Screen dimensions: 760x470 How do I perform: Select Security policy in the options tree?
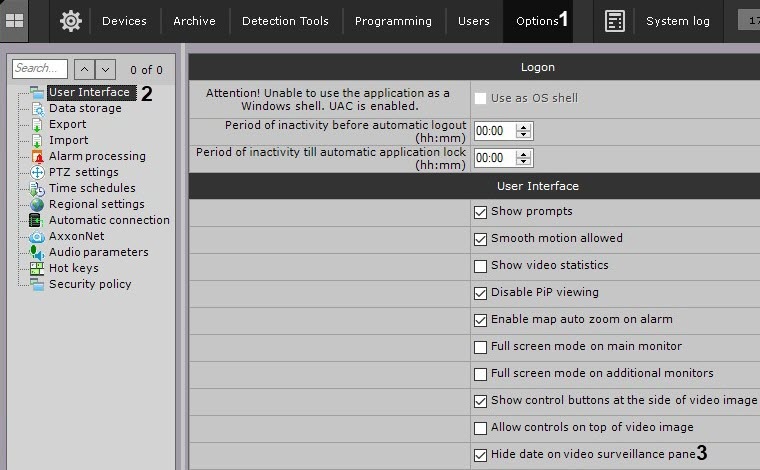90,284
